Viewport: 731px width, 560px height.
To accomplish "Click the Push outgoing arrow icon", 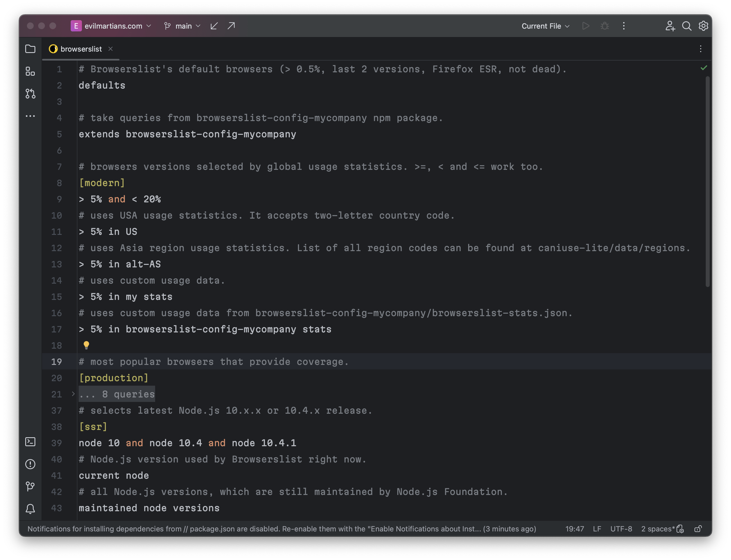I will [x=231, y=26].
